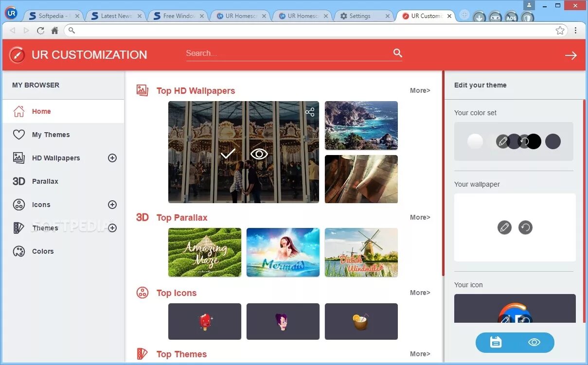Open Parallax sidebar item
The height and width of the screenshot is (365, 588).
63,181
